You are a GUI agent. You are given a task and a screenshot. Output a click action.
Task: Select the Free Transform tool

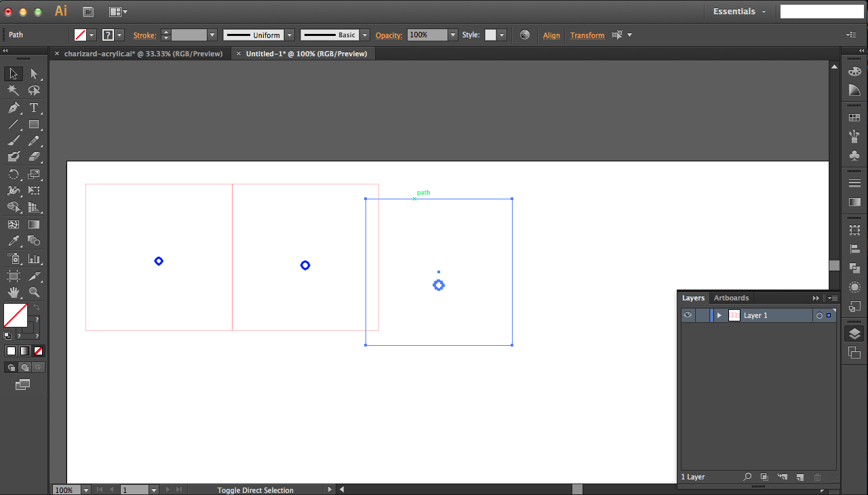[x=34, y=191]
